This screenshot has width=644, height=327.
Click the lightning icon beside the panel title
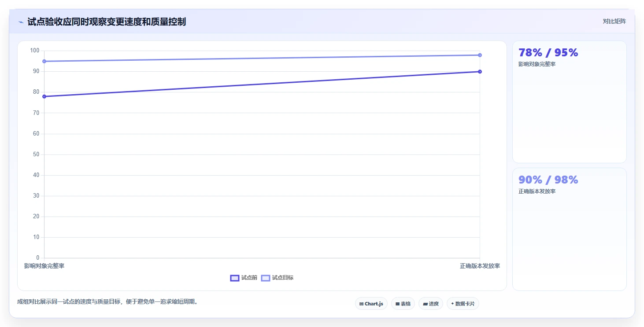21,22
